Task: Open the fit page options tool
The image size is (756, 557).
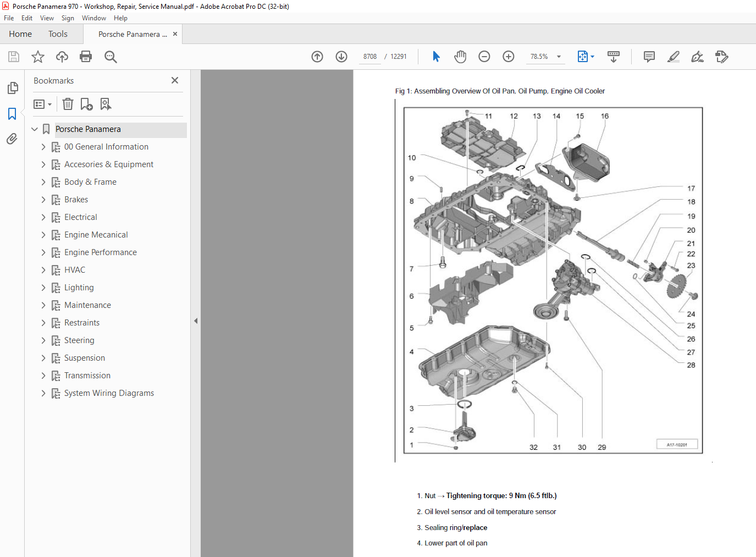Action: [586, 57]
